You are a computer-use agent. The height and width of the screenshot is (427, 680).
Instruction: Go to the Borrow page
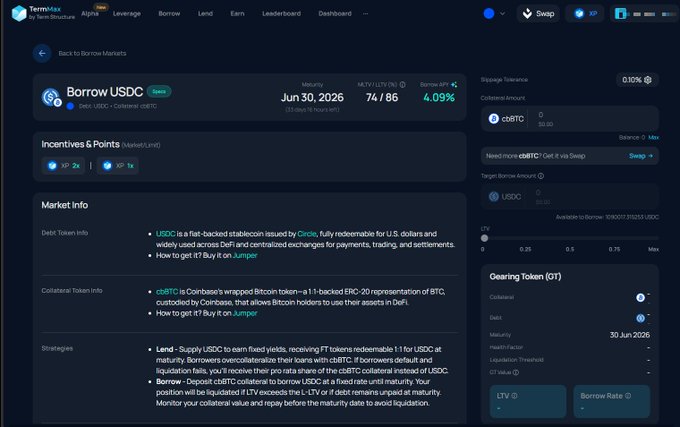(x=169, y=13)
